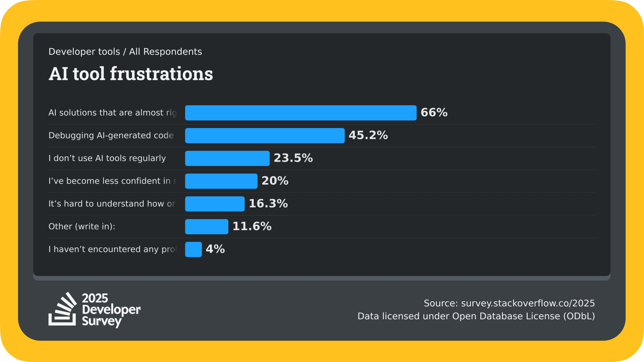Click the 'I don't use AI tools regularly' label
Viewport: 644px width, 362px height.
[x=107, y=158]
